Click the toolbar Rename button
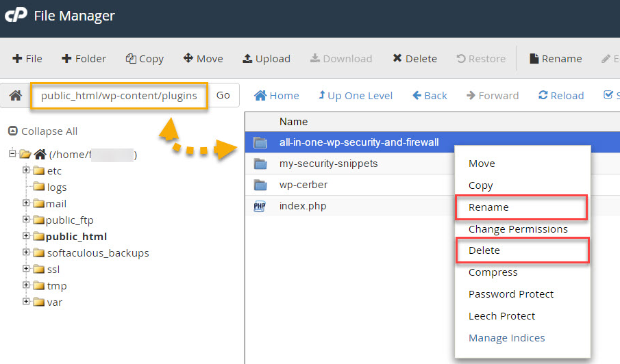620x364 pixels. 556,59
